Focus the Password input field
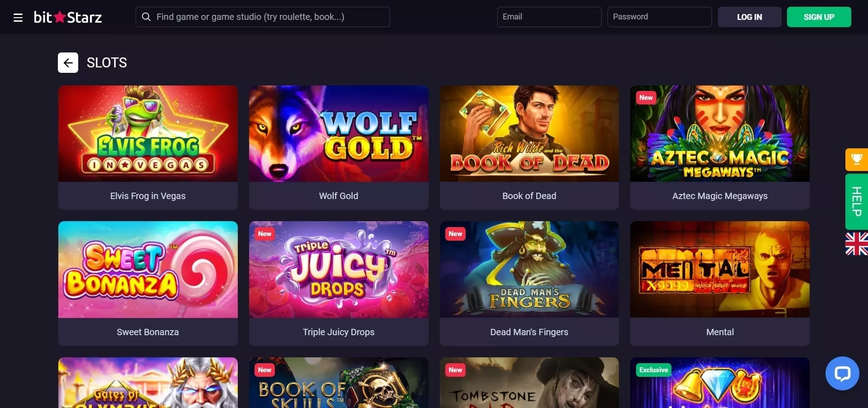The image size is (868, 408). coord(660,17)
